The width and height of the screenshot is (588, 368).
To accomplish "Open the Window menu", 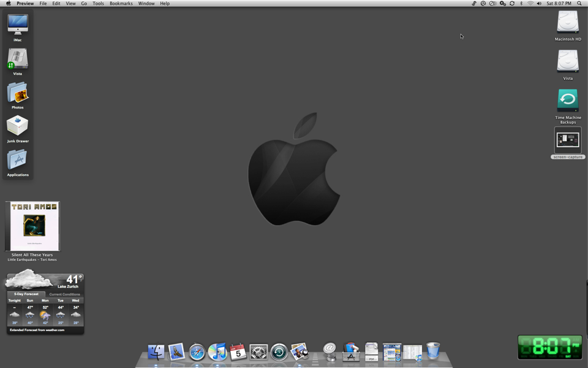I will coord(146,4).
